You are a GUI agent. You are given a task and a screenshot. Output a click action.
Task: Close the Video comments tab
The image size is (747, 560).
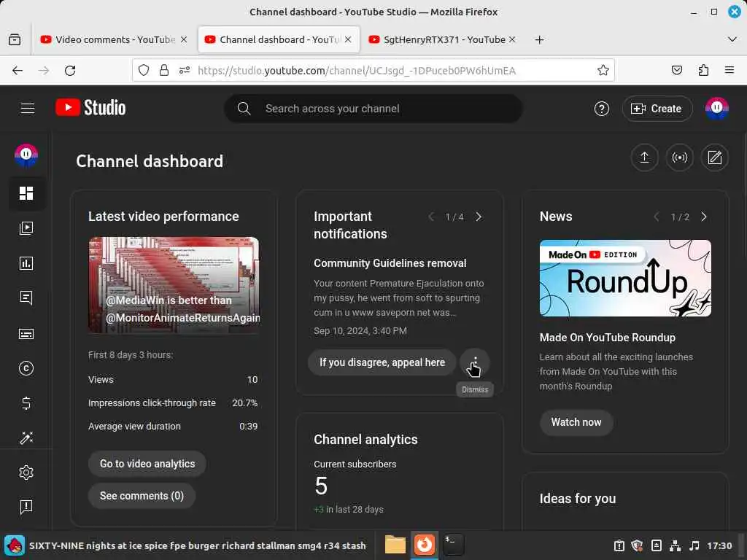(x=184, y=39)
